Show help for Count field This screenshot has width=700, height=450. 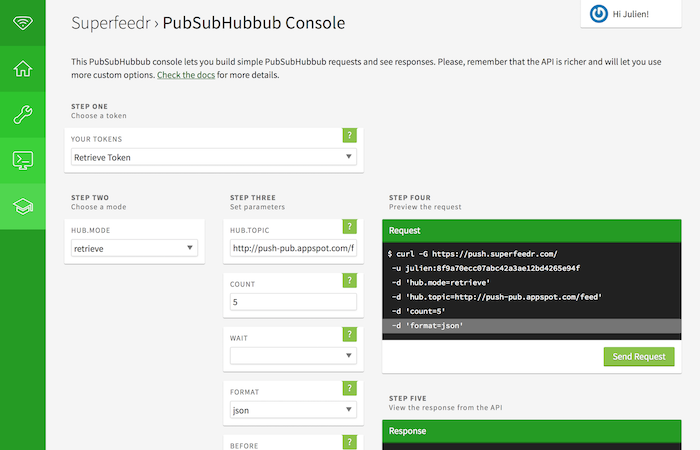point(350,280)
